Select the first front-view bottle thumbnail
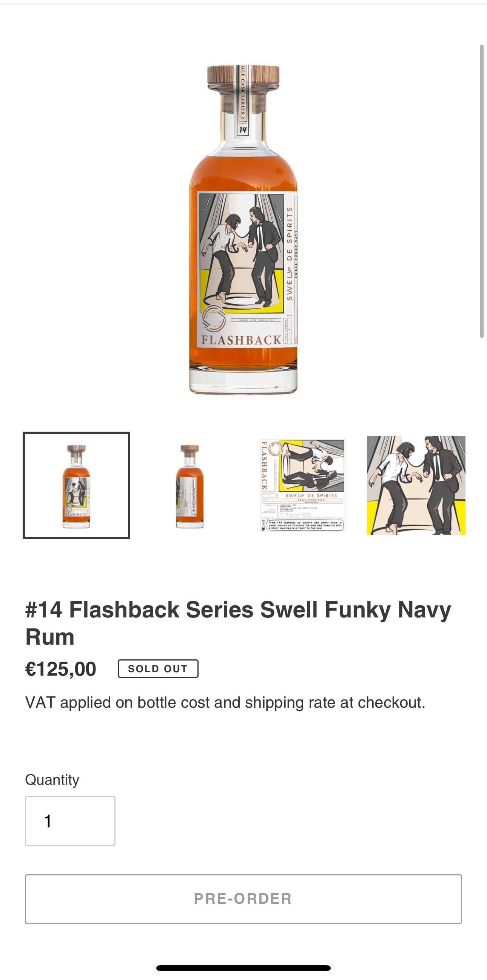The image size is (487, 980). [x=76, y=485]
